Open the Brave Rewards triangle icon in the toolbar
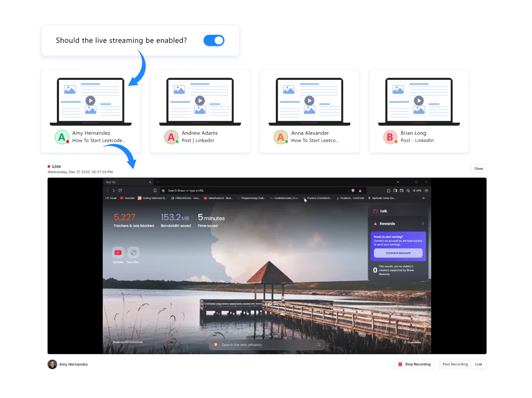The height and width of the screenshot is (398, 532). pos(360,190)
